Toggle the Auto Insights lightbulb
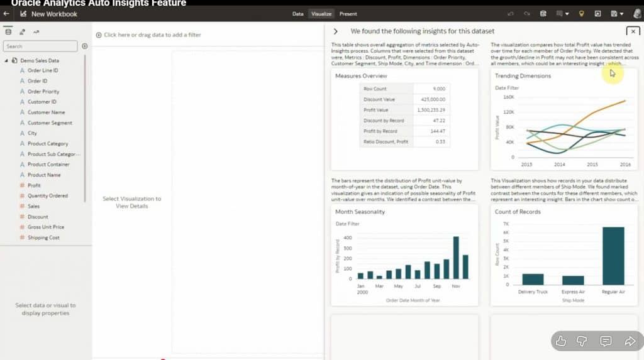Image resolution: width=644 pixels, height=360 pixels. point(581,14)
